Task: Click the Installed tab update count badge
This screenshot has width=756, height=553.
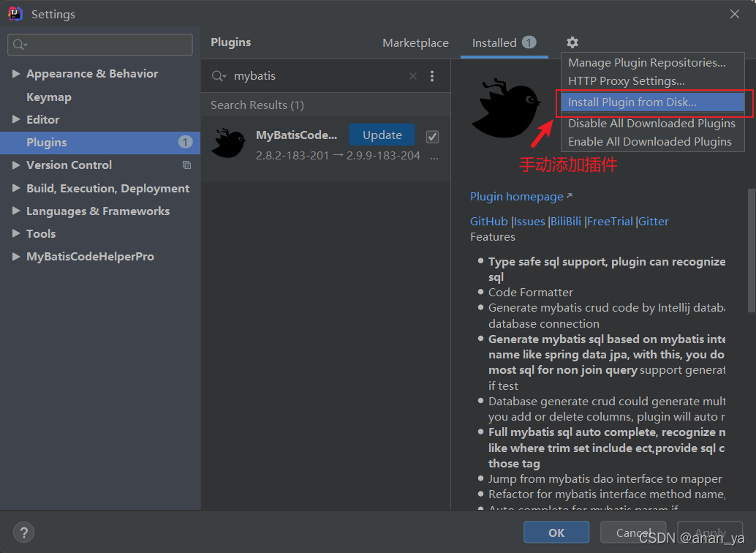Action: (x=529, y=42)
